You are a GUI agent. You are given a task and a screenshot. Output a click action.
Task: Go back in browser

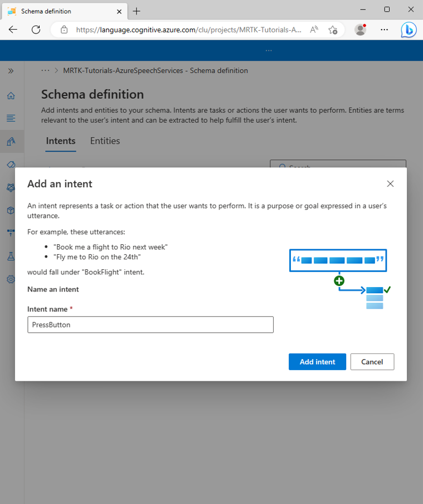13,30
